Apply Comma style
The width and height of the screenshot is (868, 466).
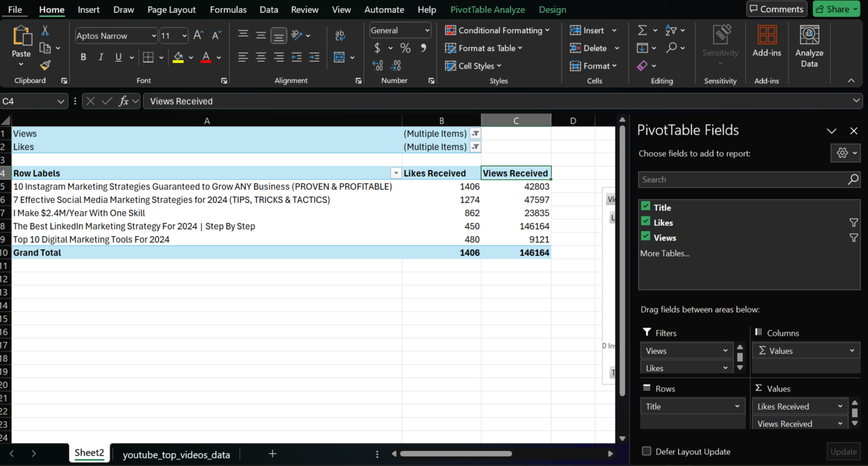coord(424,48)
